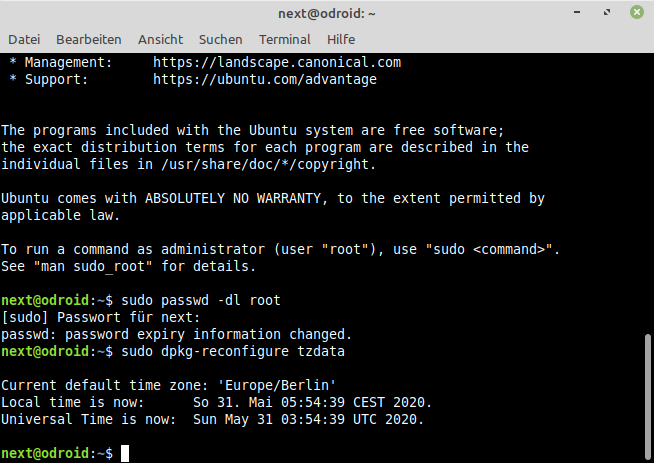Open the Bearbeiten menu
654x463 pixels.
89,39
